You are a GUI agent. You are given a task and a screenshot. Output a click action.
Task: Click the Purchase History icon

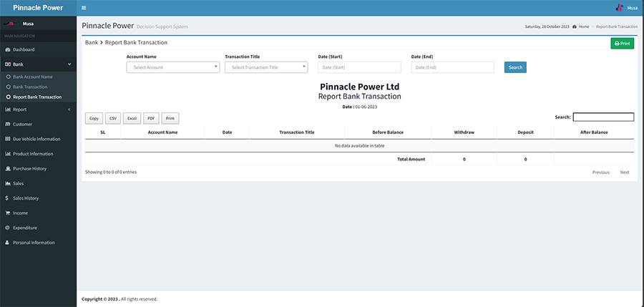point(7,168)
